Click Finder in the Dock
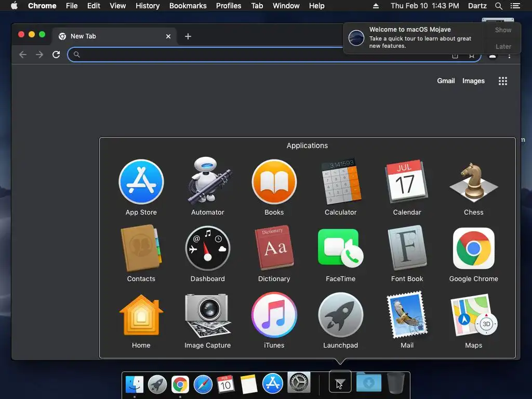This screenshot has height=399, width=532. [x=135, y=384]
